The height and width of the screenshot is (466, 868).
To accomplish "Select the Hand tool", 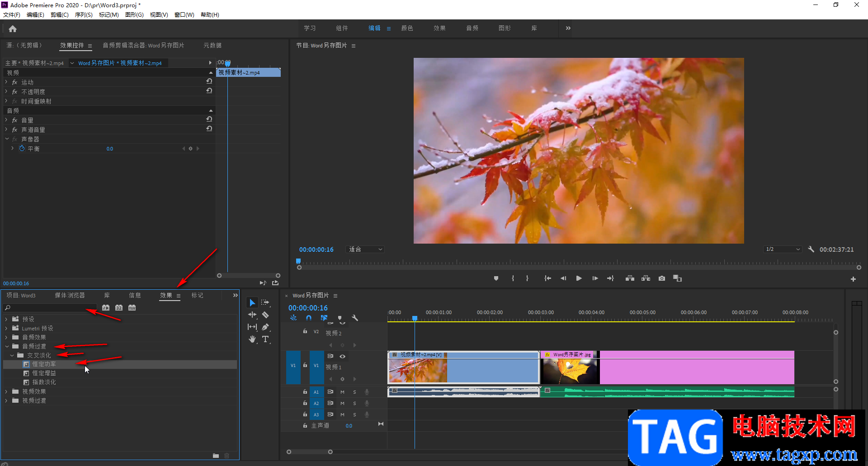I will 252,339.
